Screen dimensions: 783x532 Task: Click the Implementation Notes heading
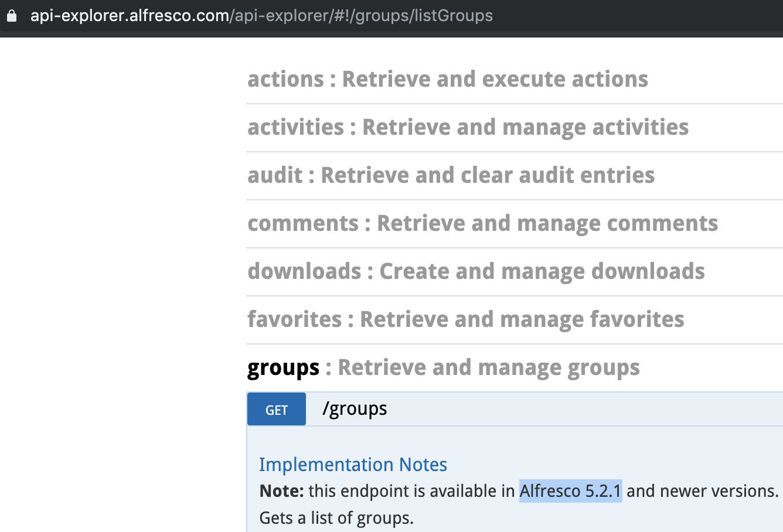coord(353,464)
